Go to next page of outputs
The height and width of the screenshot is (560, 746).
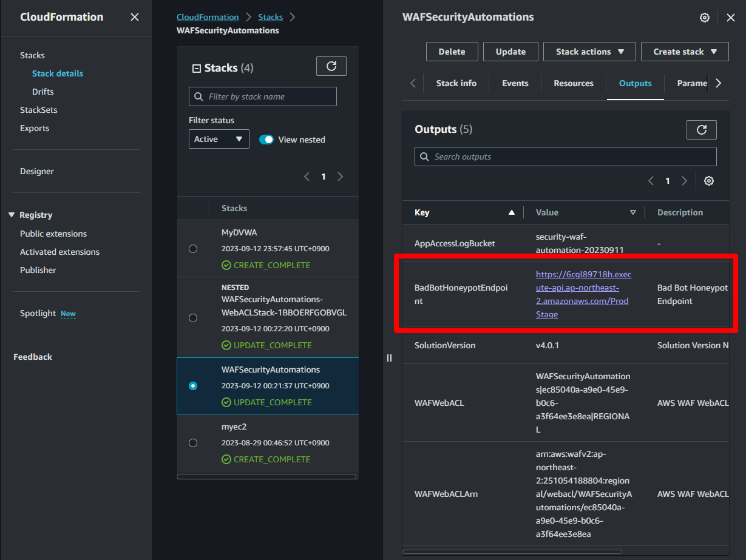(684, 181)
